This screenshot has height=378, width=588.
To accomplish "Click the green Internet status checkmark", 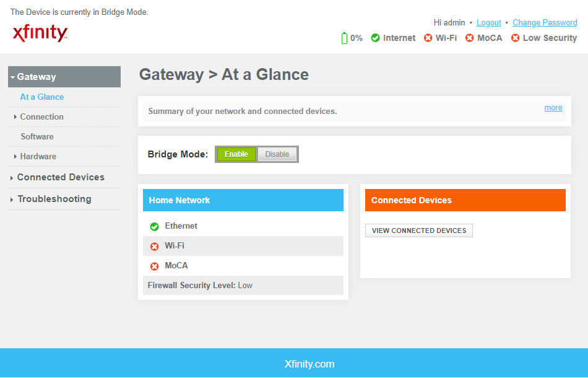I will pyautogui.click(x=375, y=38).
